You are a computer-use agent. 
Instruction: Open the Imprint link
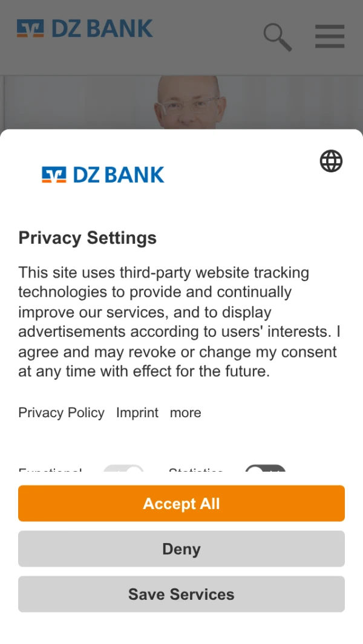(x=137, y=413)
